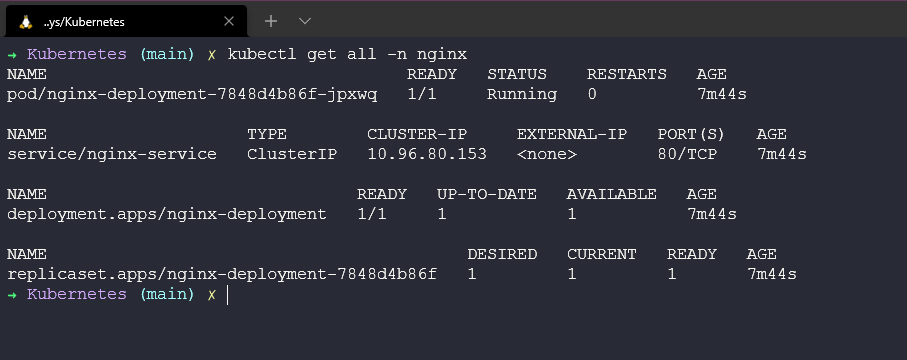This screenshot has width=907, height=360.
Task: Click the UP-TO-DATE column header
Action: click(486, 194)
